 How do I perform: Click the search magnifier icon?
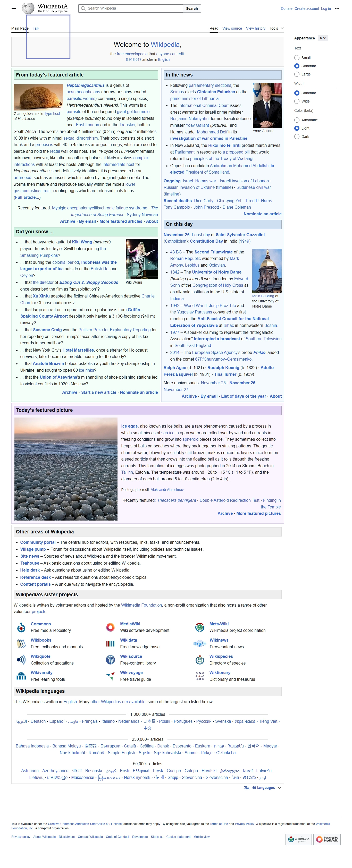tap(83, 8)
